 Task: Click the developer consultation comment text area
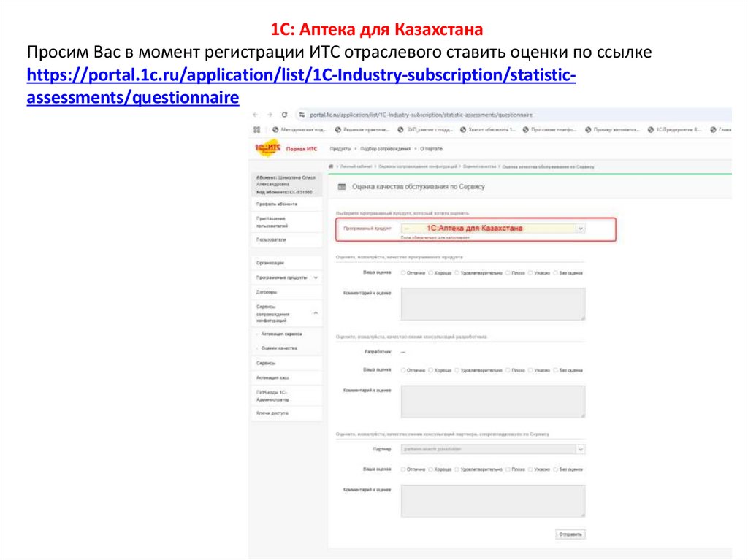493,402
